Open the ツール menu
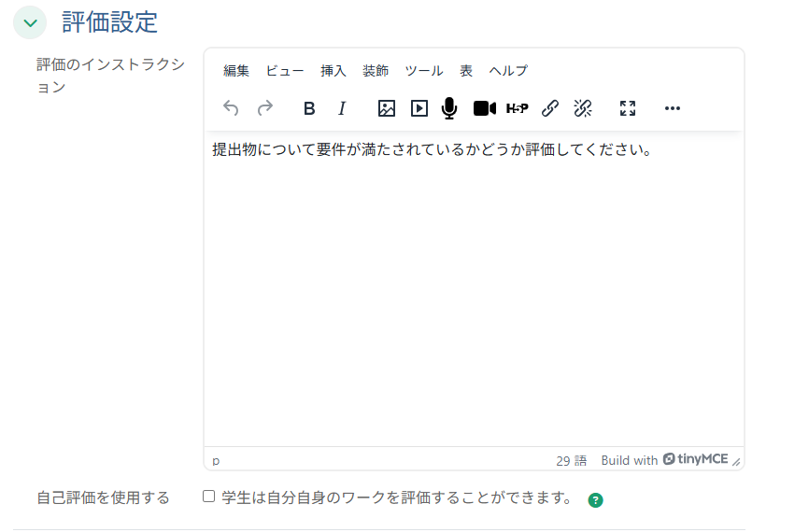809x532 pixels. 424,71
